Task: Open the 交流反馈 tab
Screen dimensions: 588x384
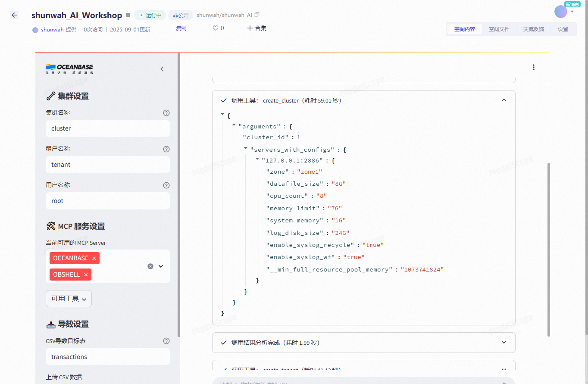Action: (533, 29)
